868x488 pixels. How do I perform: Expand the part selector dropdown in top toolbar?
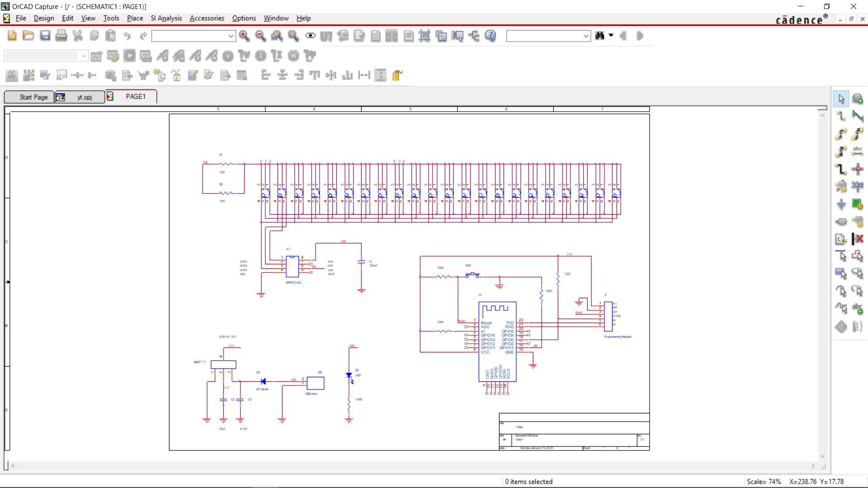pos(231,36)
